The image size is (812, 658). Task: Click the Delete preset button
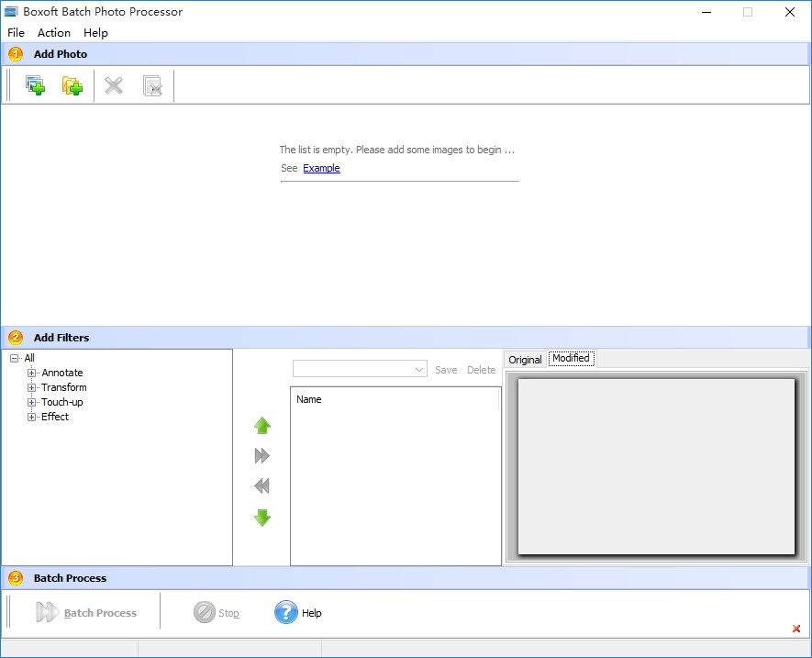click(481, 370)
